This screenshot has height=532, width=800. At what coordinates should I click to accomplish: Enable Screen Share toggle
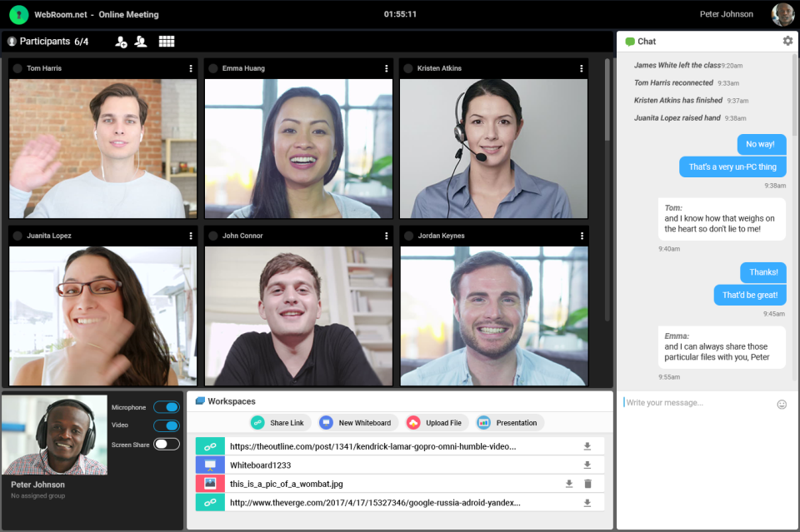pos(167,444)
